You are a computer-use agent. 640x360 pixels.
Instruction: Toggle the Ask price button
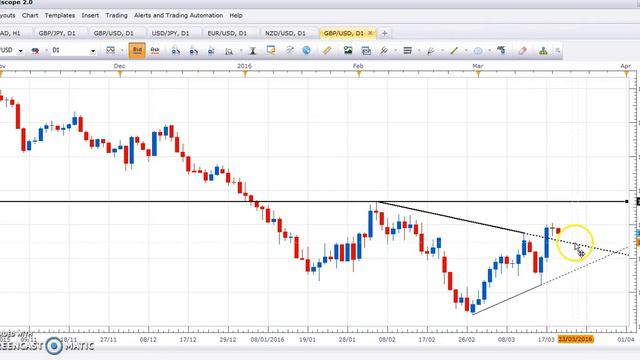click(x=155, y=50)
